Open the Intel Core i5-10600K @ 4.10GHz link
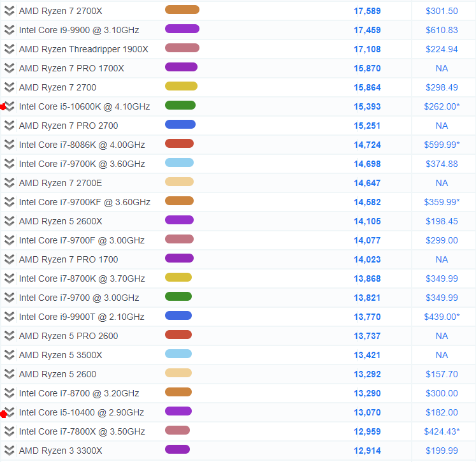The image size is (476, 462). [84, 106]
